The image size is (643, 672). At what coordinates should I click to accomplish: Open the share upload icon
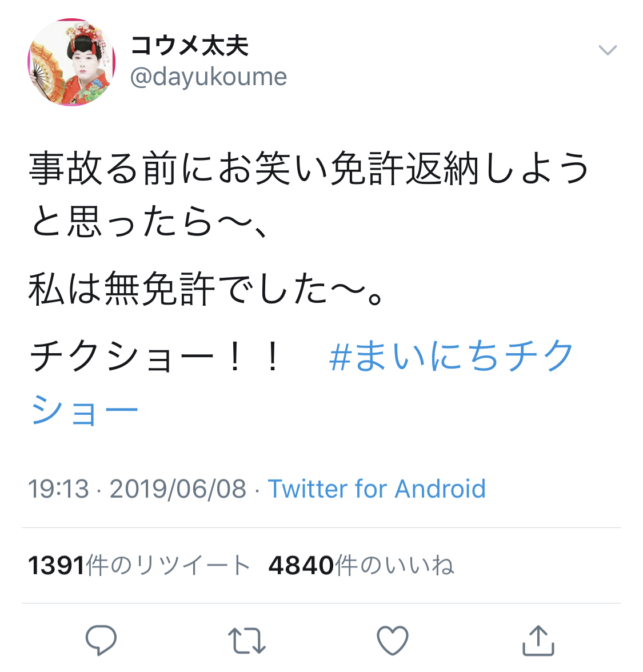pos(538,640)
